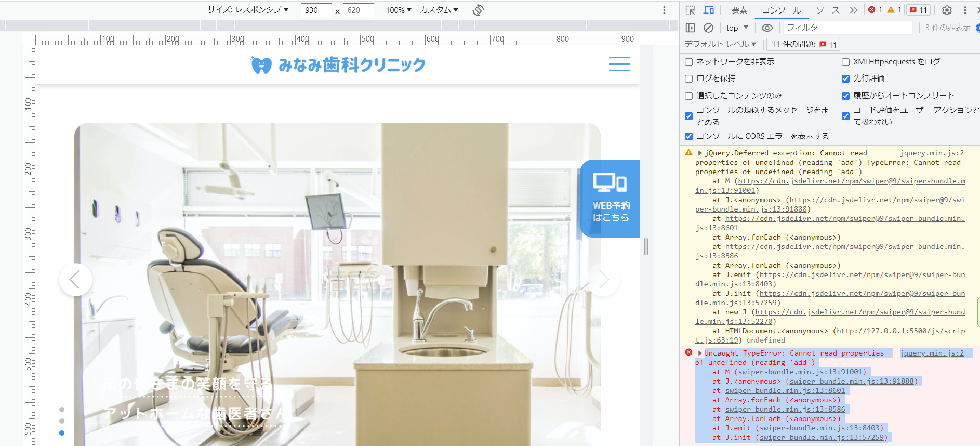Image resolution: width=980 pixels, height=446 pixels.
Task: Open the device toolbar more options menu
Action: [x=664, y=10]
